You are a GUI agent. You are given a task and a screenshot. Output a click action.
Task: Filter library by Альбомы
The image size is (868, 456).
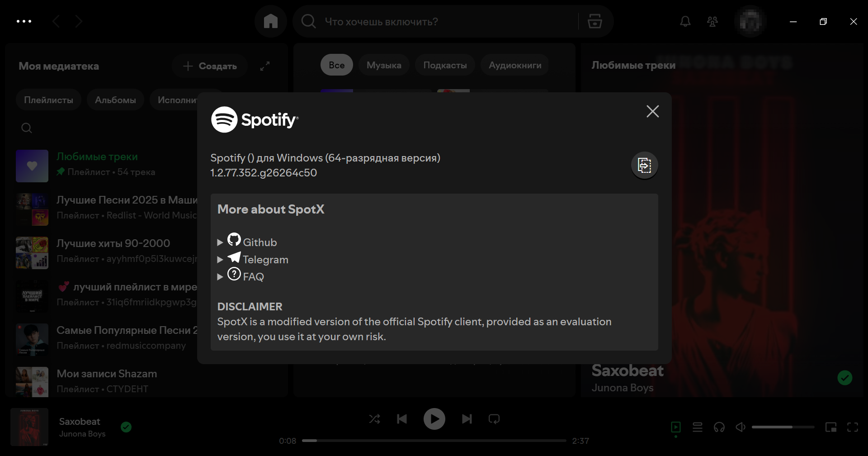[x=115, y=100]
